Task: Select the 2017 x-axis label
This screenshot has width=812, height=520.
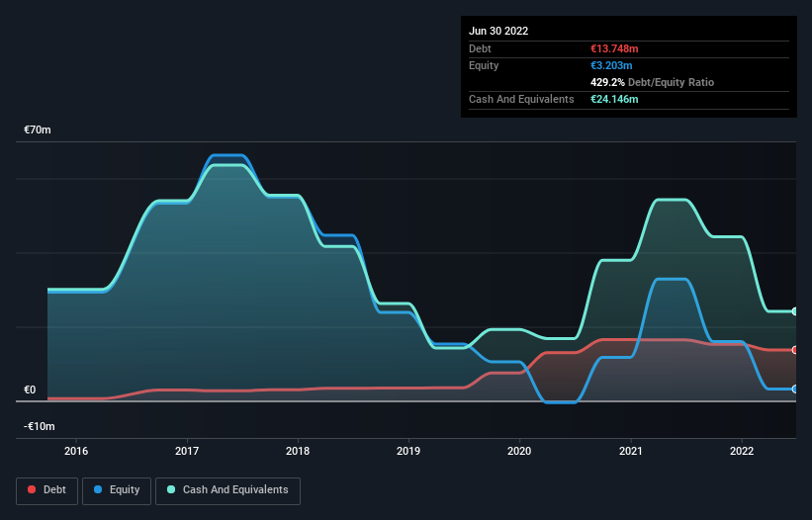Action: [x=187, y=452]
